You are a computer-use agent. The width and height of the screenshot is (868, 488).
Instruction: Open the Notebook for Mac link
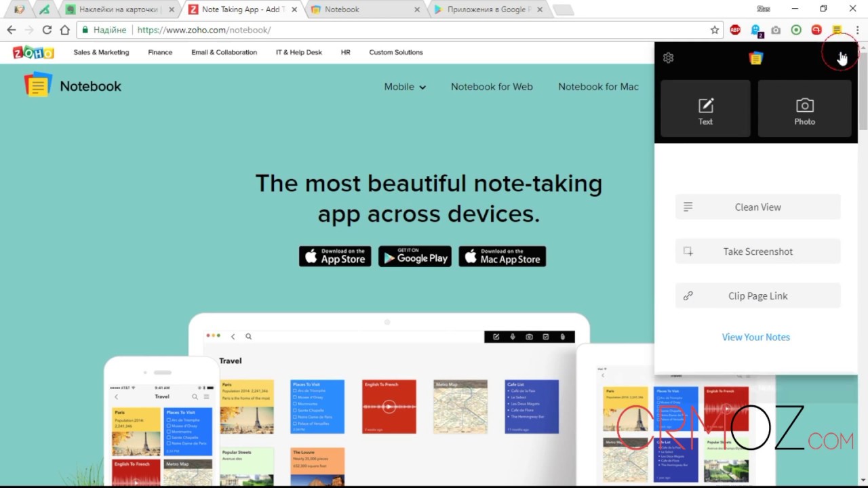pyautogui.click(x=598, y=87)
